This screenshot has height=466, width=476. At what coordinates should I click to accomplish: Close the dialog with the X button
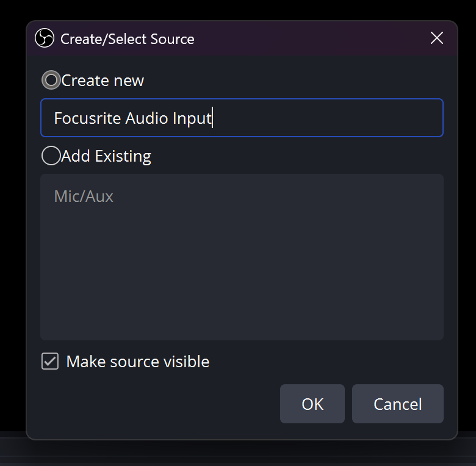pos(437,38)
